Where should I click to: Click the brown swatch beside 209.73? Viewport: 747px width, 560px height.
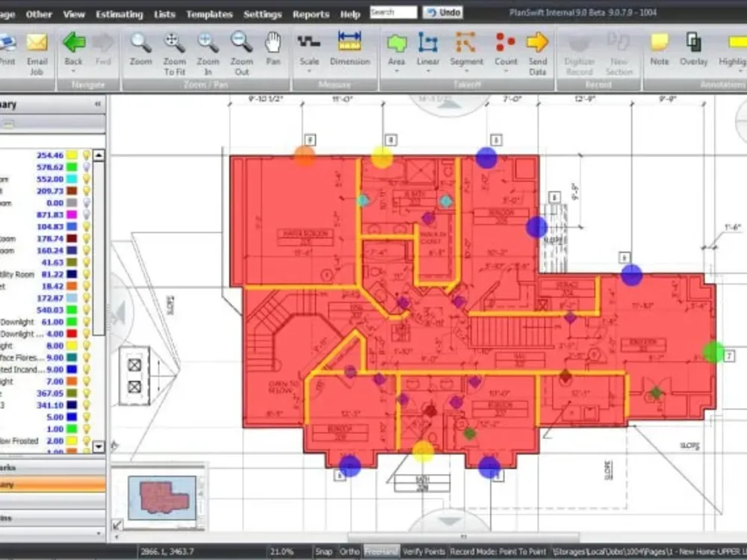72,190
